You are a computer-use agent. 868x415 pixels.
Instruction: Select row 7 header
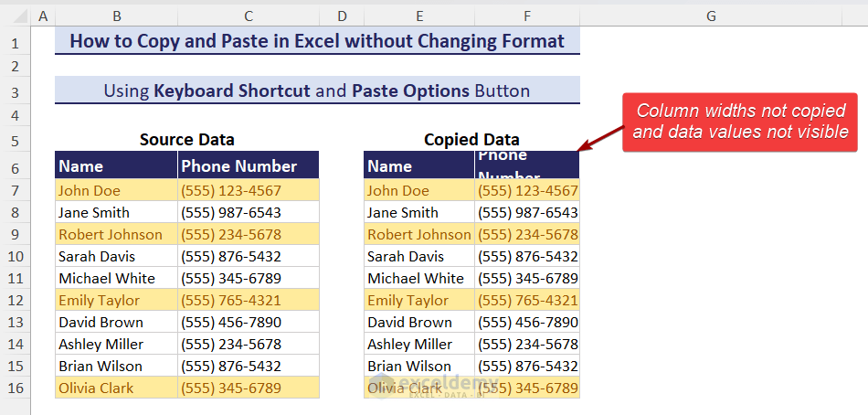[x=15, y=190]
